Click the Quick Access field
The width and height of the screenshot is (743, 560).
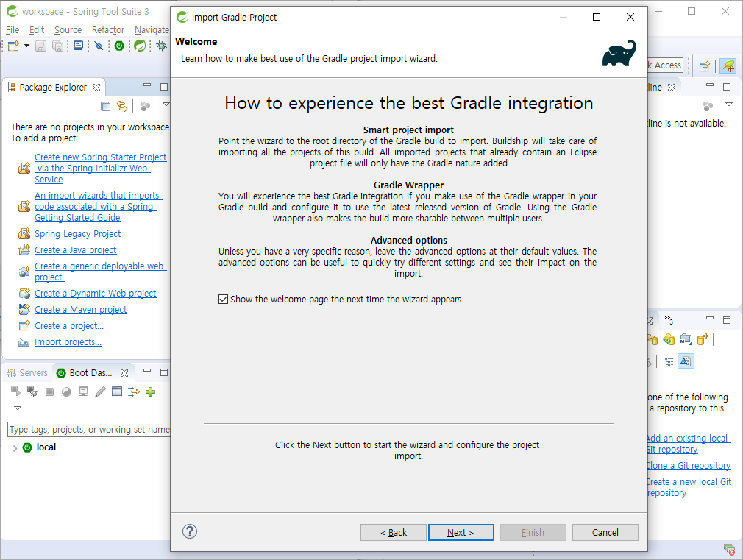(x=665, y=65)
